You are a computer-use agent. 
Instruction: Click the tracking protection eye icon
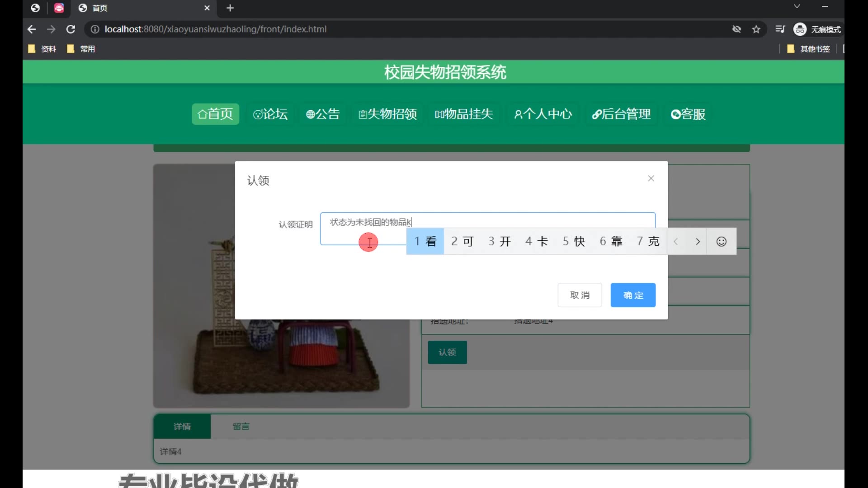click(x=737, y=29)
